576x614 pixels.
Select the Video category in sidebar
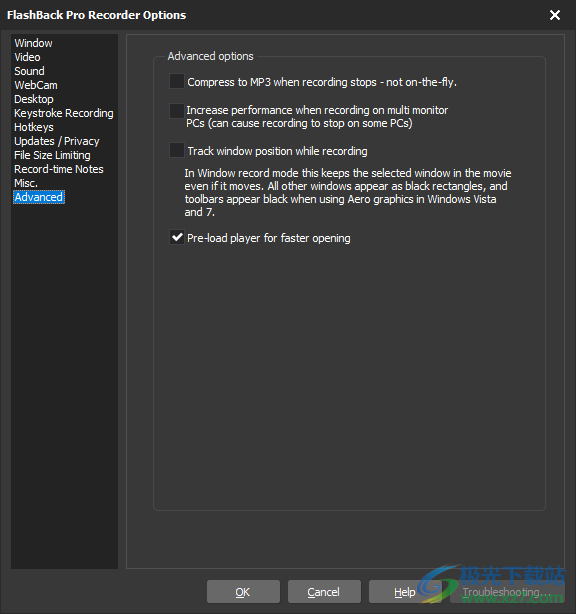pyautogui.click(x=27, y=57)
